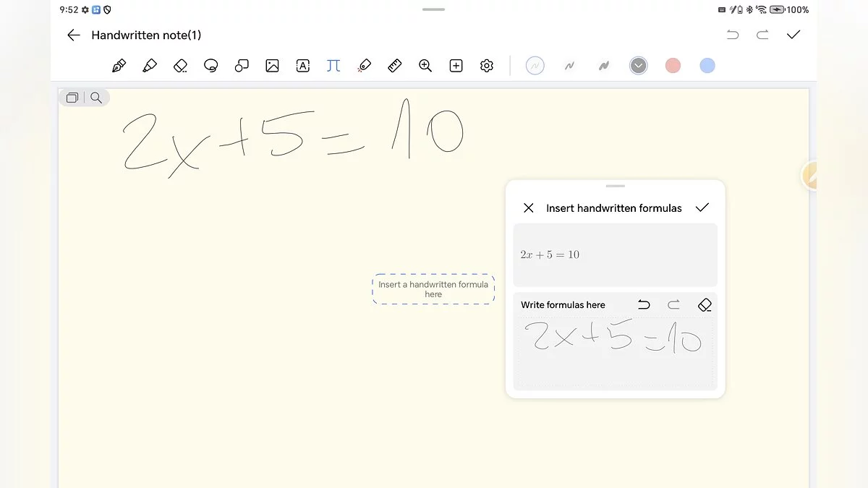Pick the pink color swatch

click(673, 66)
